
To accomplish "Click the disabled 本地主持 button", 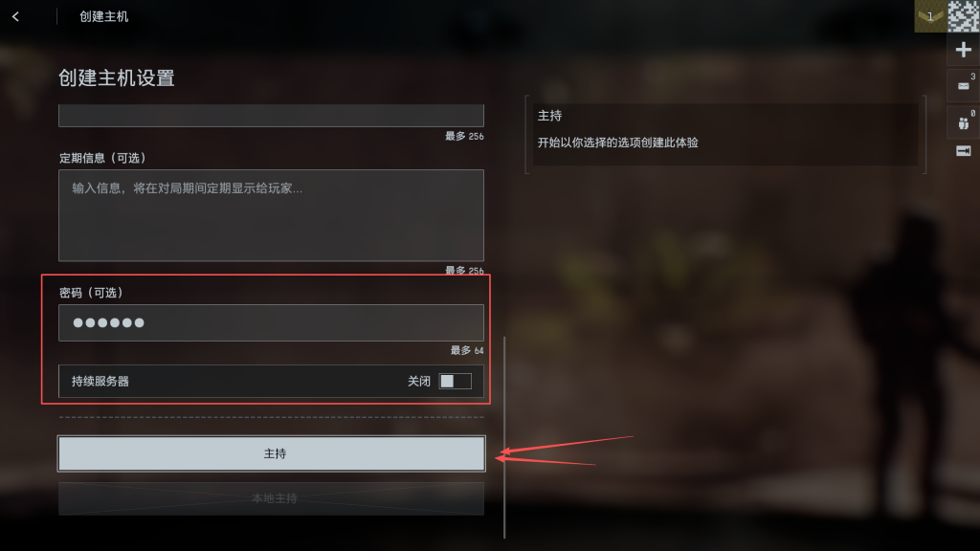I will [271, 498].
